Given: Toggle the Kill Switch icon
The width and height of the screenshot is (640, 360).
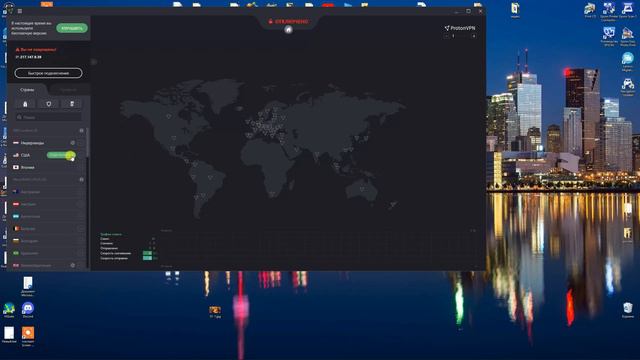Looking at the screenshot, I should (72, 104).
